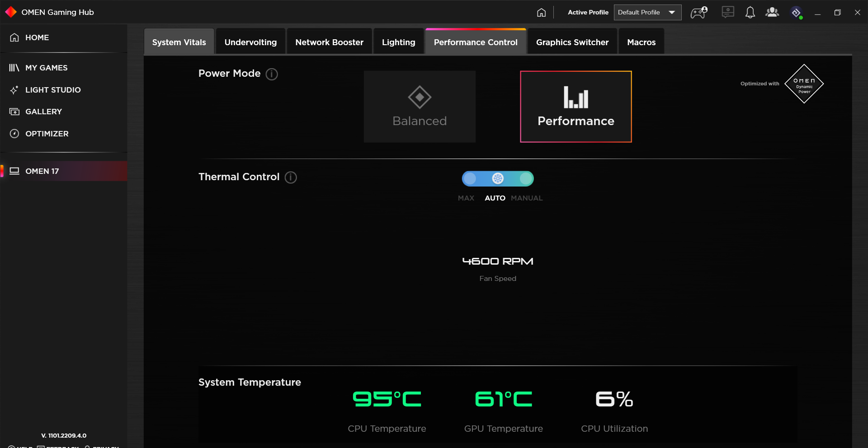Open the Macros tab
Screen dimensions: 868x448
[641, 42]
